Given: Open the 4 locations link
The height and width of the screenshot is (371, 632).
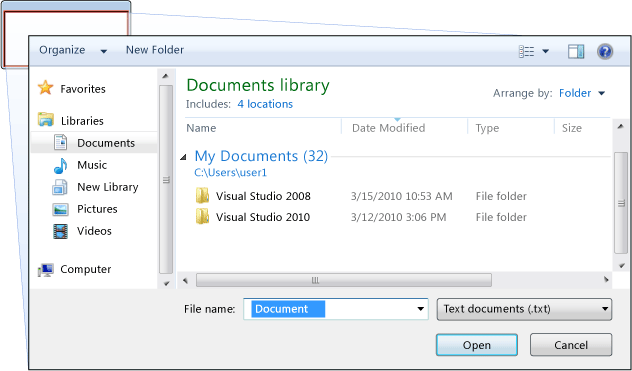Looking at the screenshot, I should pyautogui.click(x=265, y=104).
